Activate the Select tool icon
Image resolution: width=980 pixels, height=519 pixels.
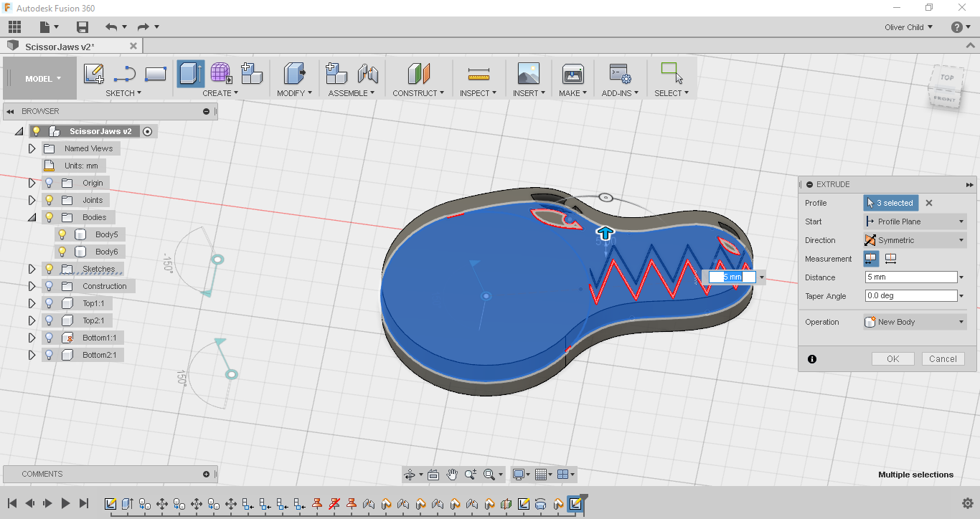point(672,73)
